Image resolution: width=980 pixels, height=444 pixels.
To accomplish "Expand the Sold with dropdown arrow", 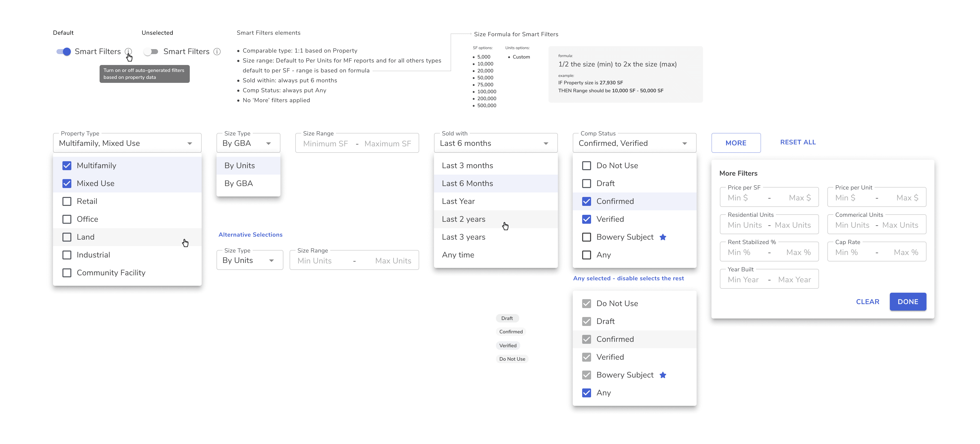I will pyautogui.click(x=545, y=144).
